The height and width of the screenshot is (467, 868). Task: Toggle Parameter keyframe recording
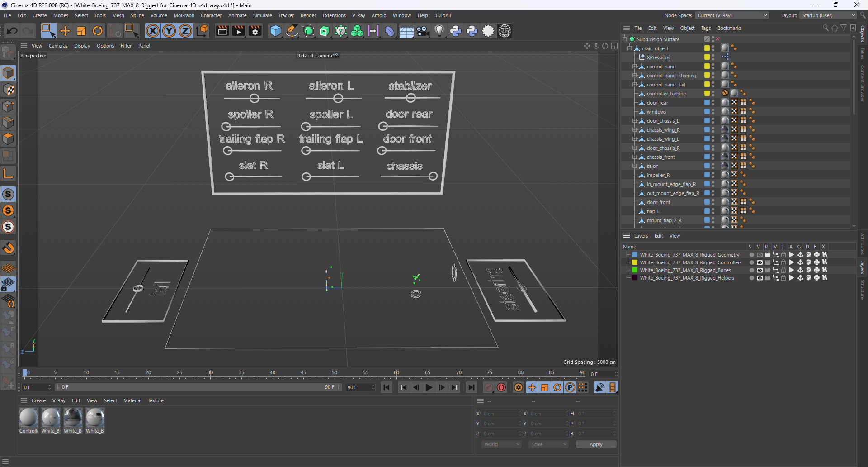570,387
